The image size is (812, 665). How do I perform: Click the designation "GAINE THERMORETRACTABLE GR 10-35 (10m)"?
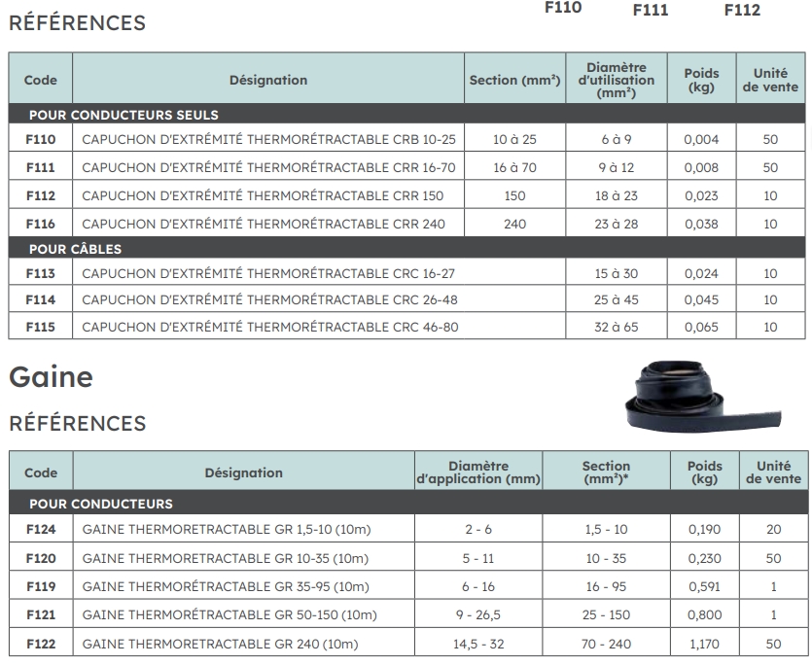pos(226,559)
